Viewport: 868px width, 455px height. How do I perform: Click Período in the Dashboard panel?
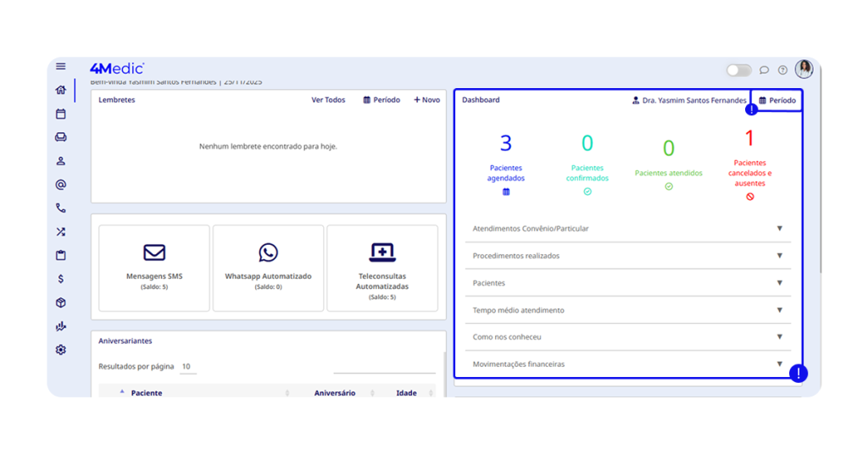click(777, 100)
